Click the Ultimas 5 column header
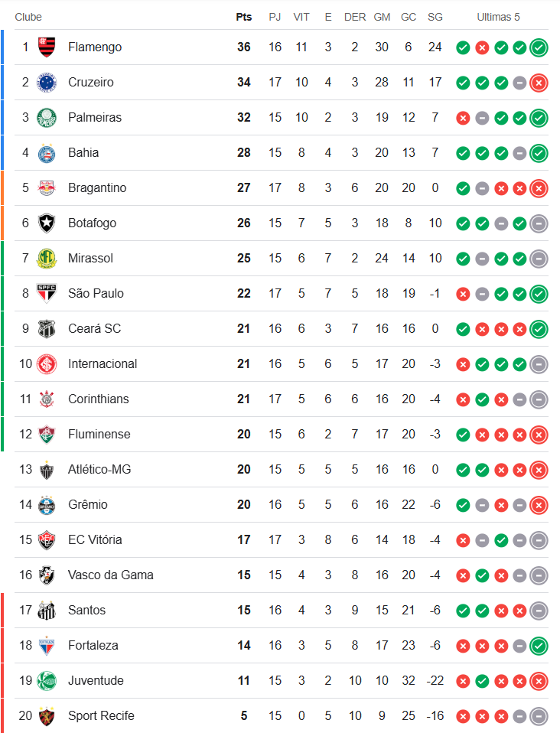The image size is (560, 733). click(x=498, y=17)
